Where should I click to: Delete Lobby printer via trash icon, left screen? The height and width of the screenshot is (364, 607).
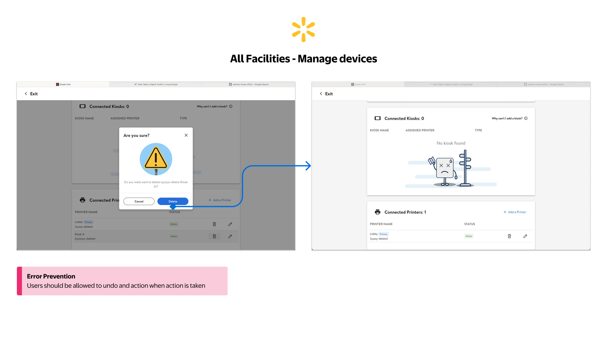tap(214, 224)
